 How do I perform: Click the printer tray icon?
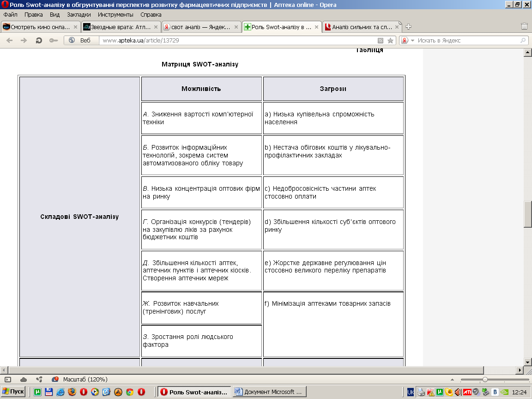coord(421,392)
